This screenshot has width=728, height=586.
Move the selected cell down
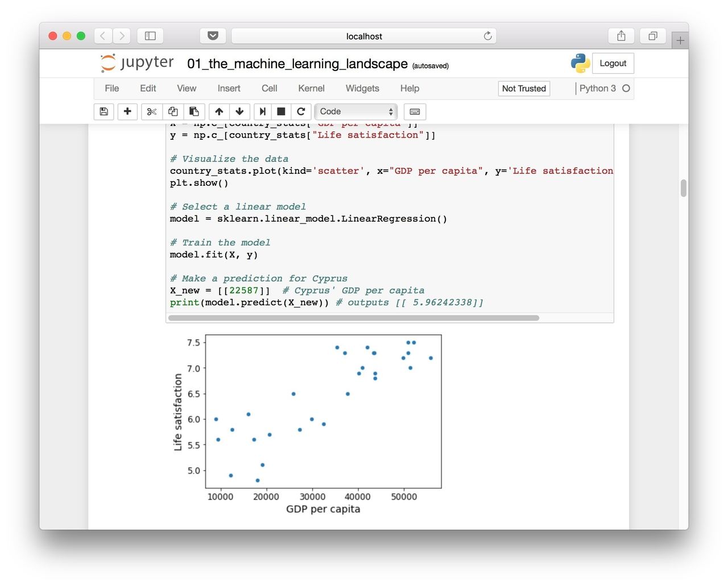point(239,111)
